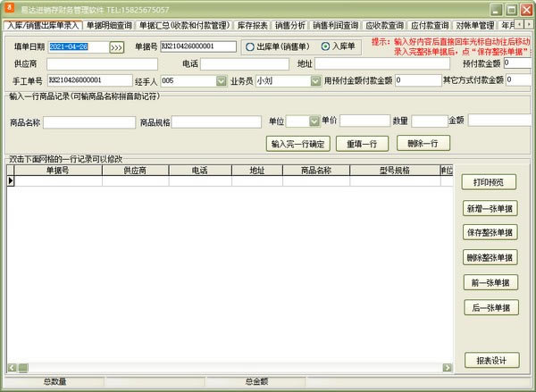Click the tab scroll right arrow
Image resolution: width=536 pixels, height=392 pixels.
(530, 26)
